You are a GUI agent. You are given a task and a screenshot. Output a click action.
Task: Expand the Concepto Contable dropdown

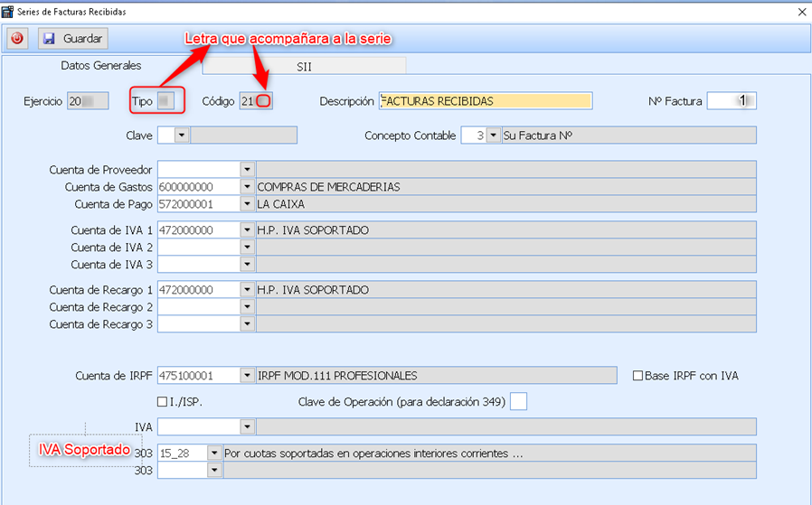click(x=493, y=136)
